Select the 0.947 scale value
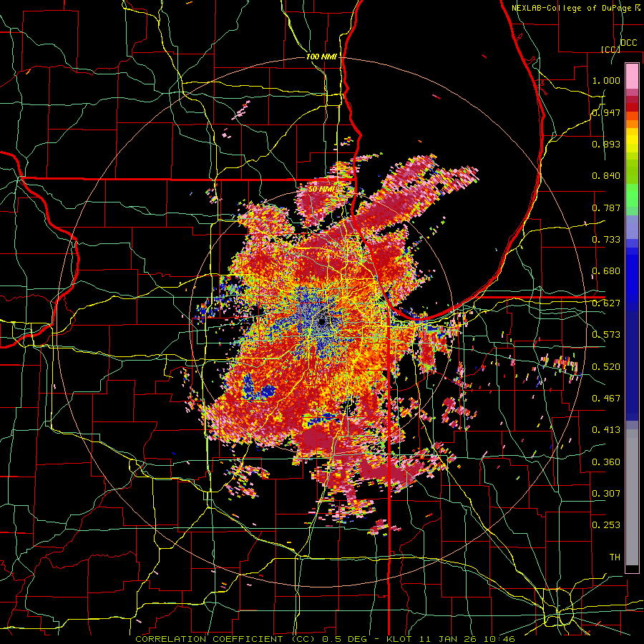 click(606, 112)
